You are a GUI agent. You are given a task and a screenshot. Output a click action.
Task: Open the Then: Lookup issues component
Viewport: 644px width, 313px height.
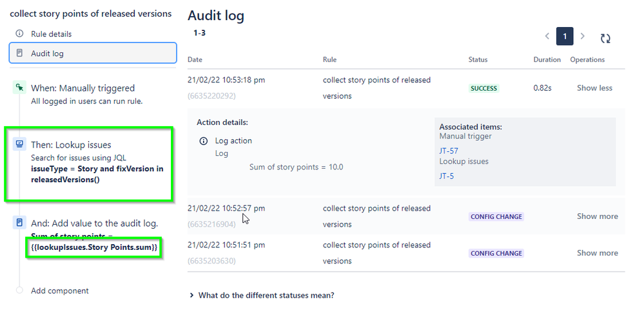pos(71,144)
